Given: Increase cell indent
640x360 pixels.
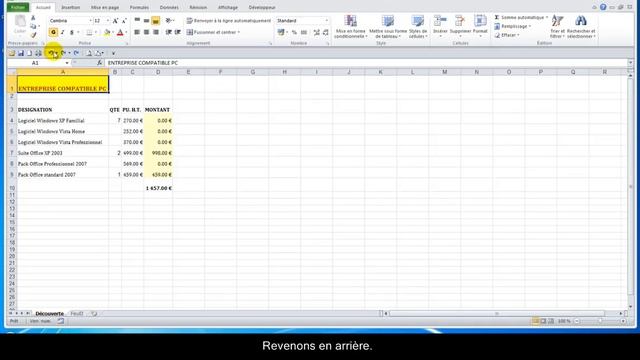Looking at the screenshot, I should 178,32.
